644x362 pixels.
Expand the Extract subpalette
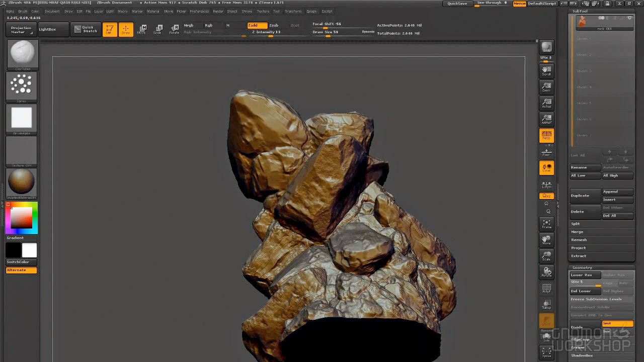(579, 256)
